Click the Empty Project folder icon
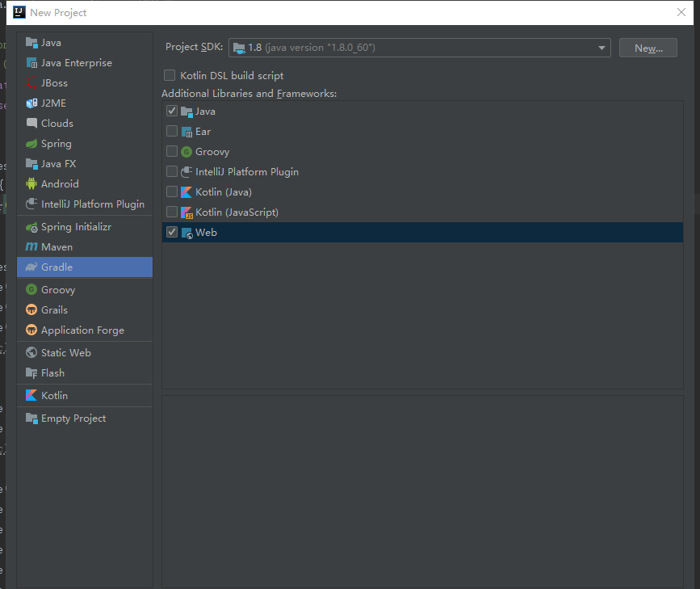This screenshot has height=589, width=700. point(31,419)
